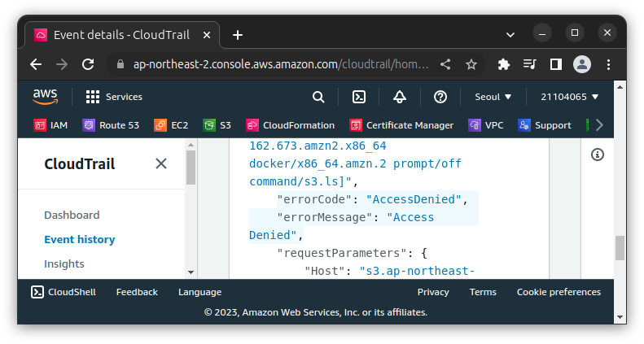Close the Event details browser tab
Viewport: 644px width, 344px height.
tap(207, 35)
